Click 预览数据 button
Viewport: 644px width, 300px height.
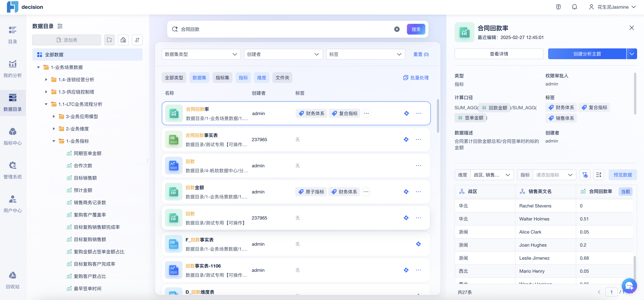[622, 175]
